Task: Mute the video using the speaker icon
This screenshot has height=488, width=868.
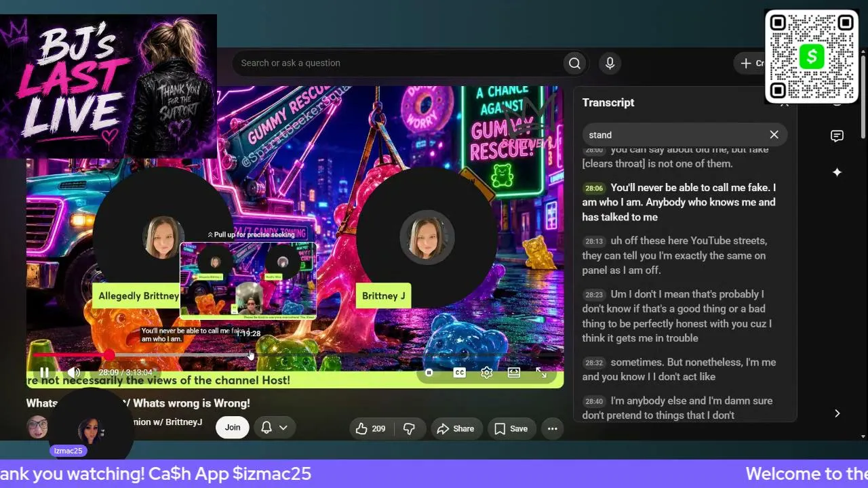Action: coord(73,372)
